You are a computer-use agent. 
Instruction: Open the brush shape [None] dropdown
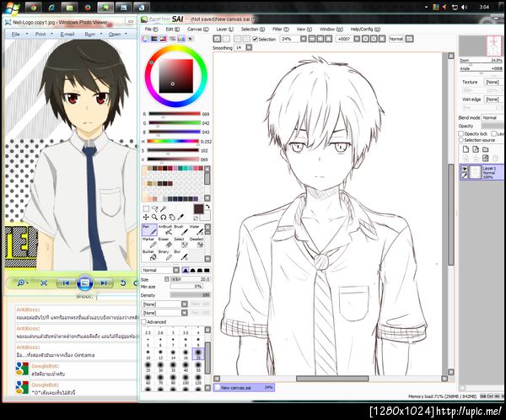pos(164,304)
